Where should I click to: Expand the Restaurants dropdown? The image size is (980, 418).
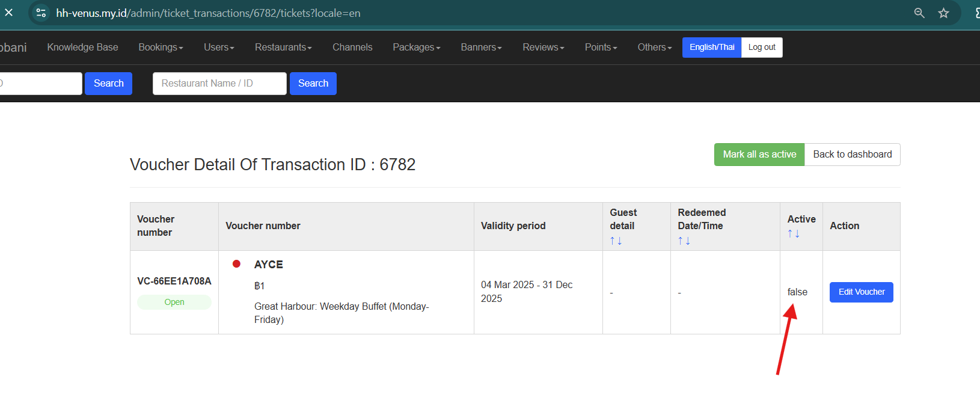pyautogui.click(x=283, y=48)
